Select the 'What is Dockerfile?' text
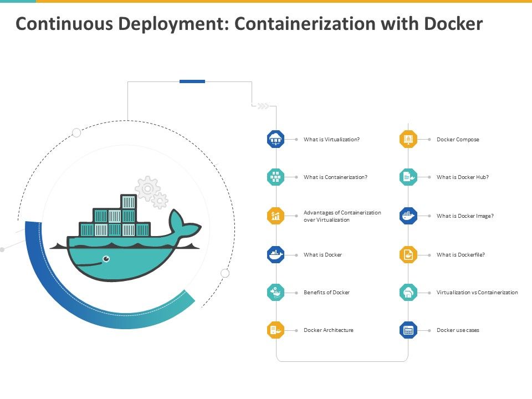532x399 pixels. click(x=461, y=255)
